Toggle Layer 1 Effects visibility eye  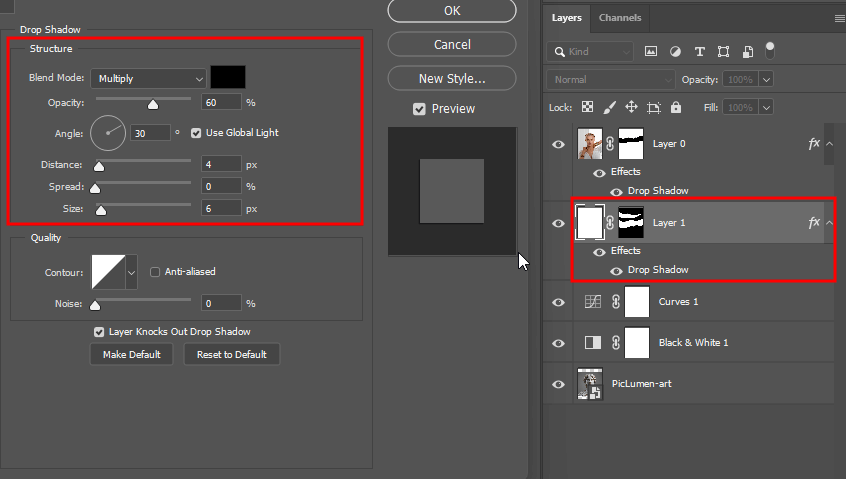[599, 252]
